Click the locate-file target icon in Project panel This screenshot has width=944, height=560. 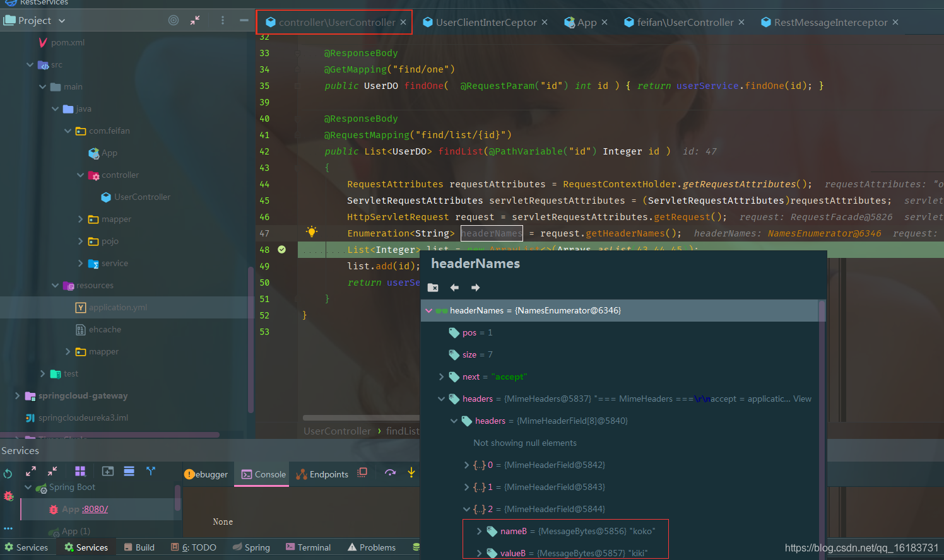[x=174, y=20]
